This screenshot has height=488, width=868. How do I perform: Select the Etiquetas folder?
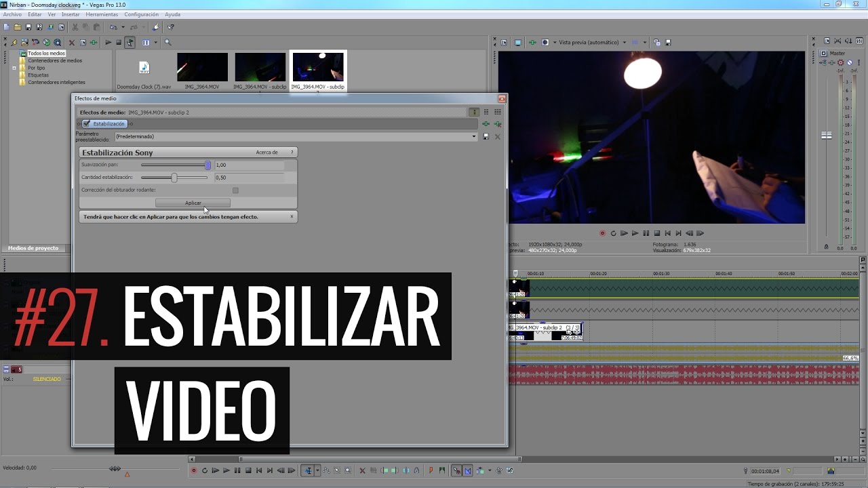point(38,75)
